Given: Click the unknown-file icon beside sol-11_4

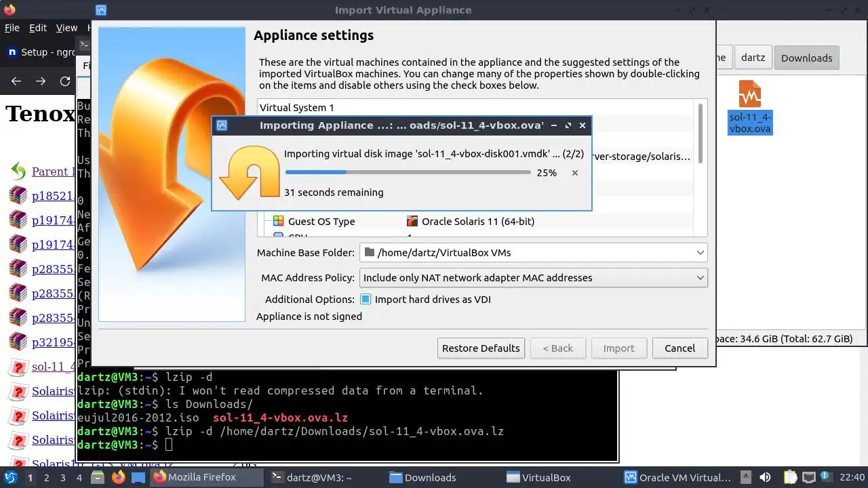Looking at the screenshot, I should (x=18, y=367).
